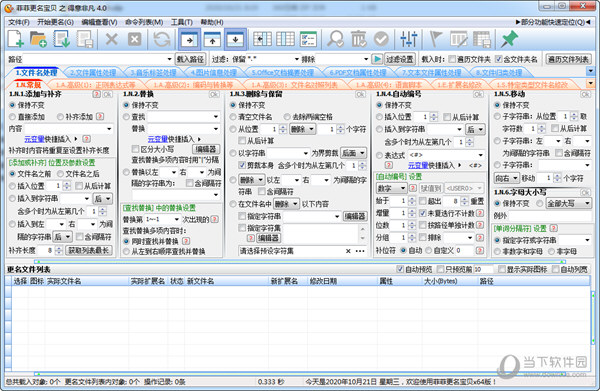Enable the 遍历文件夹 checkbox

(x=452, y=59)
